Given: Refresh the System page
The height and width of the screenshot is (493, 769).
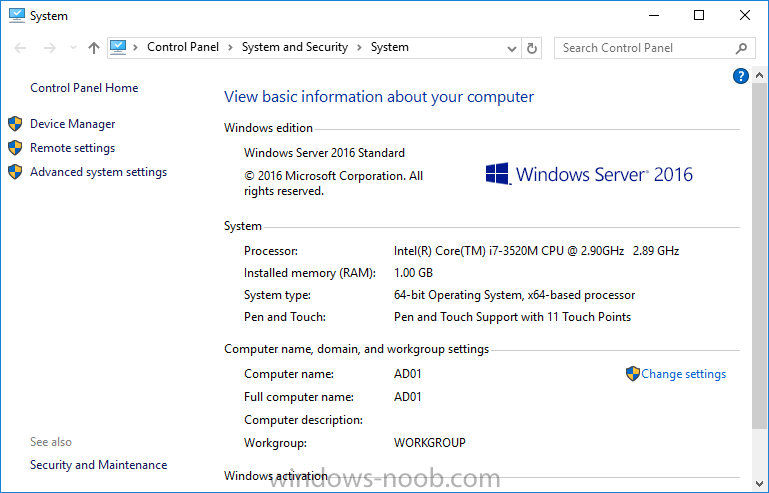Looking at the screenshot, I should tap(532, 48).
